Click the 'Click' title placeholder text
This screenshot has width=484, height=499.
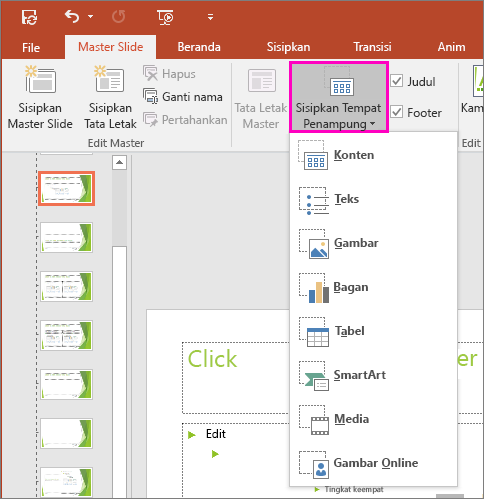(x=212, y=359)
